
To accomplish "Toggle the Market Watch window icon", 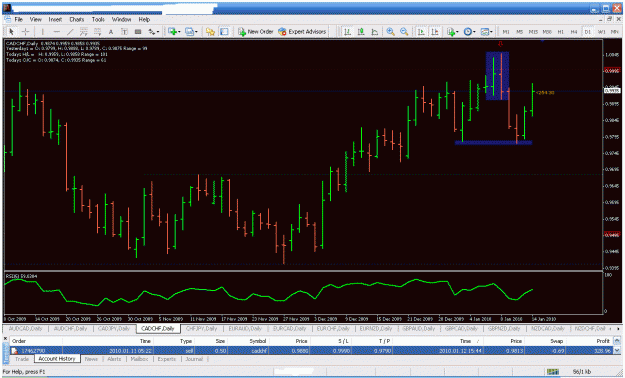I will 210,32.
